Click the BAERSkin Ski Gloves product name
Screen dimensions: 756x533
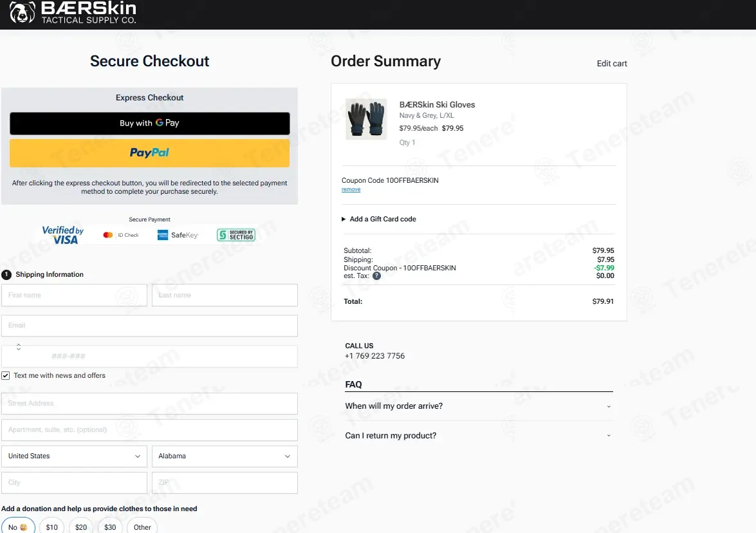[x=437, y=105]
